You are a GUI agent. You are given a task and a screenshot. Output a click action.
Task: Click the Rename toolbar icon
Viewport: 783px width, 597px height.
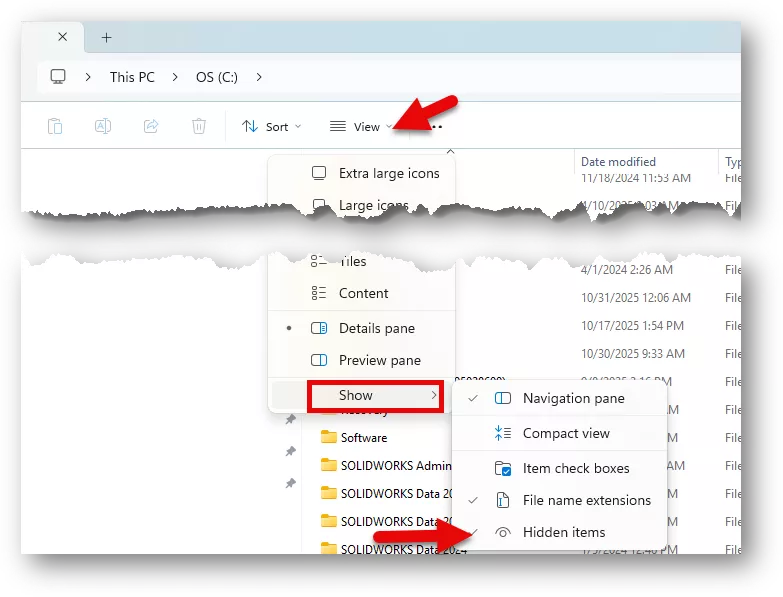point(103,126)
